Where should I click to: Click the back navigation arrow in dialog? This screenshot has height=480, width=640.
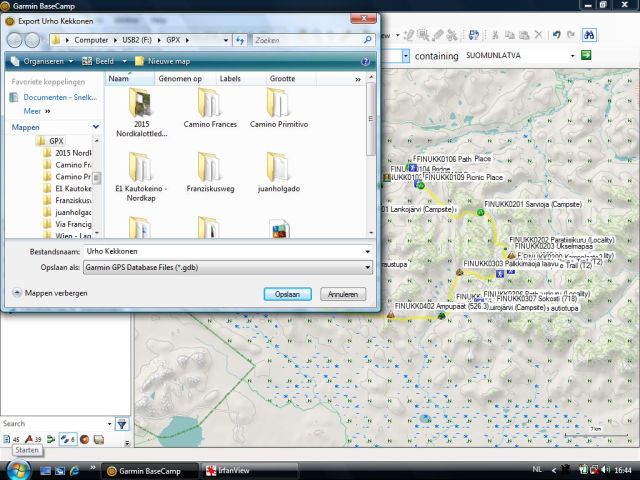pyautogui.click(x=16, y=40)
